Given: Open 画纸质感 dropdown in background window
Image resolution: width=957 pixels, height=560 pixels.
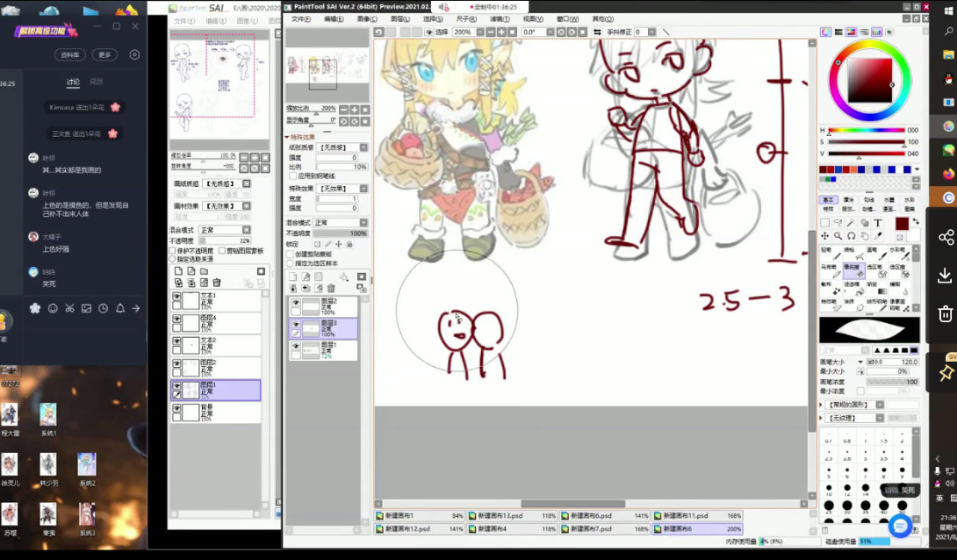Looking at the screenshot, I should 227,183.
